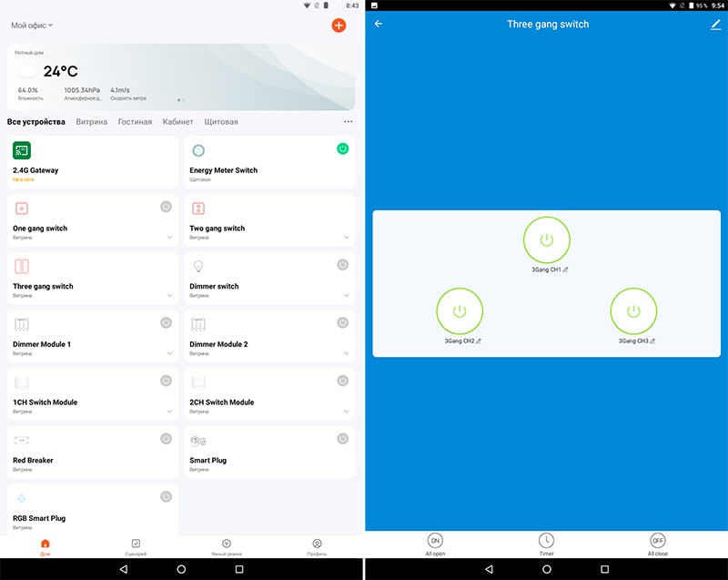The image size is (728, 580).
Task: Tap the All open ON icon
Action: [435, 540]
